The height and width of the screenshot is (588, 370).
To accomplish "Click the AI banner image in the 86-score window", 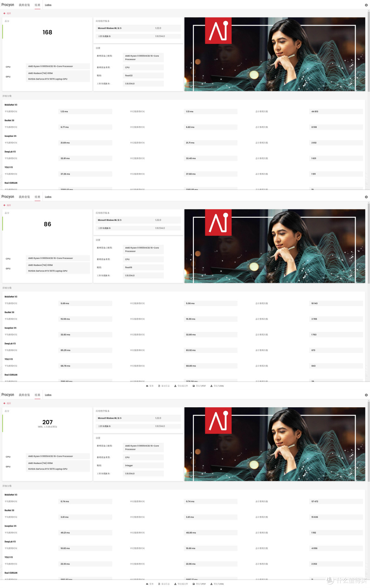I will pyautogui.click(x=275, y=246).
